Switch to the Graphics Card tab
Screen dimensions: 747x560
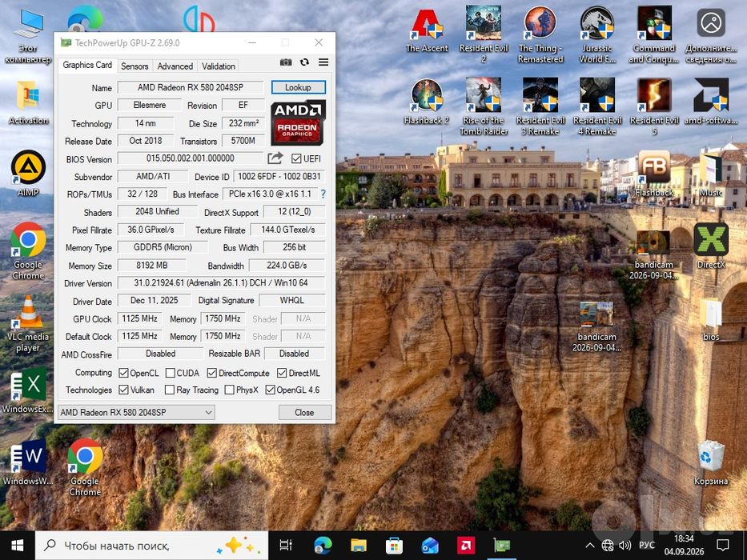(x=87, y=66)
